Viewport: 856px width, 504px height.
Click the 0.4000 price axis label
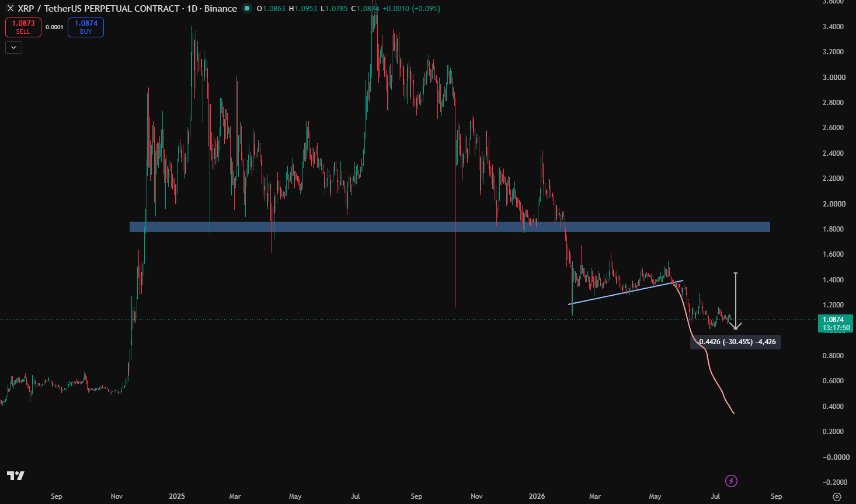(833, 407)
